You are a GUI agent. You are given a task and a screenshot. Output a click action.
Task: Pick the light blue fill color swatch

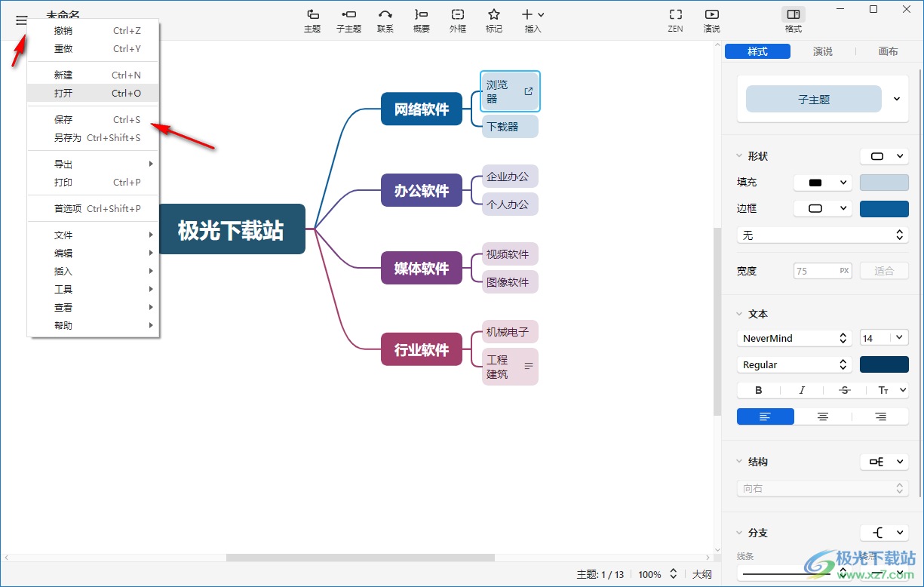884,183
